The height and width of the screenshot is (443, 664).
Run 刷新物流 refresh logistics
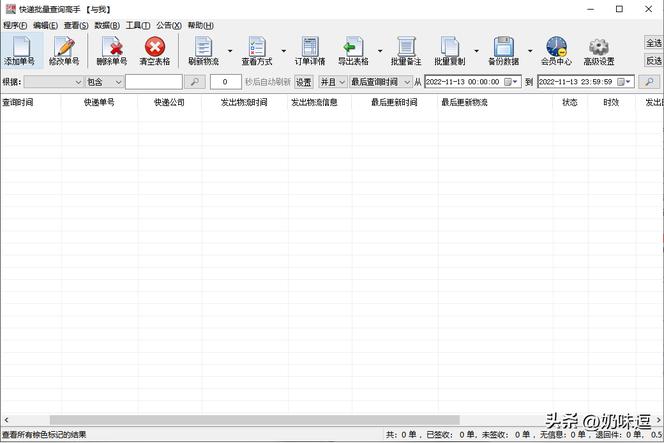204,50
